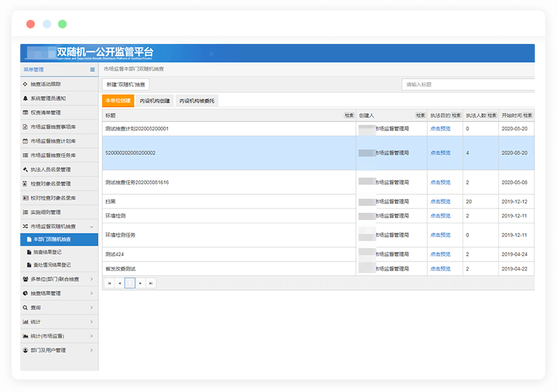Go to the next page in pagination
Viewport: 557px width, 392px height.
coord(140,283)
